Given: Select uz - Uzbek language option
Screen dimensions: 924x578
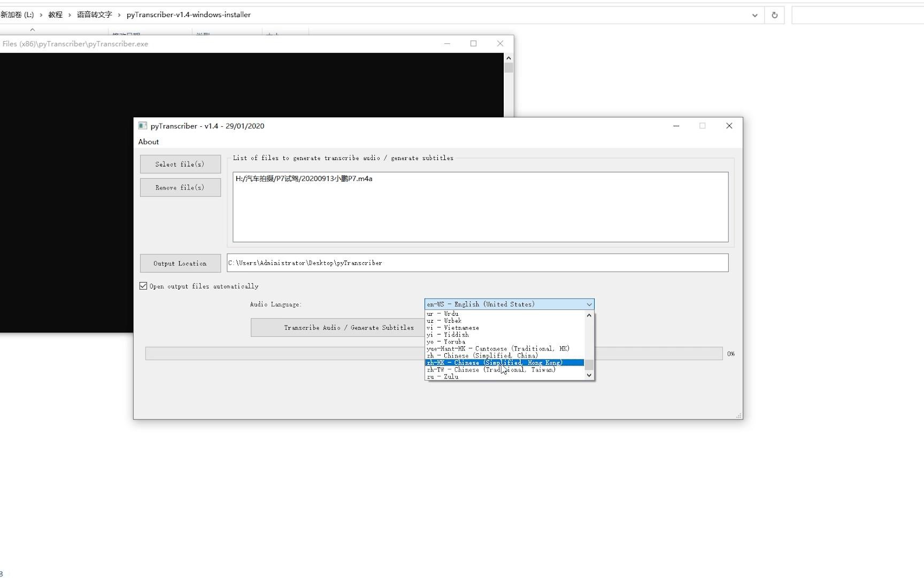Looking at the screenshot, I should click(504, 321).
